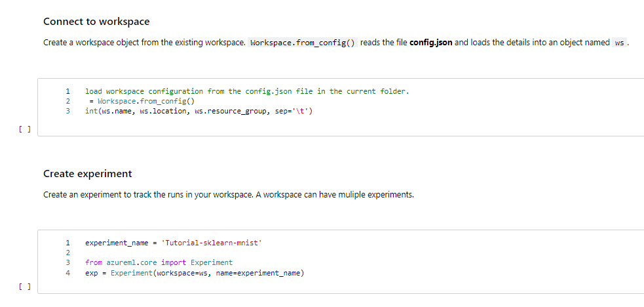Click the code line "= Workspace.from_config()"

coord(142,101)
